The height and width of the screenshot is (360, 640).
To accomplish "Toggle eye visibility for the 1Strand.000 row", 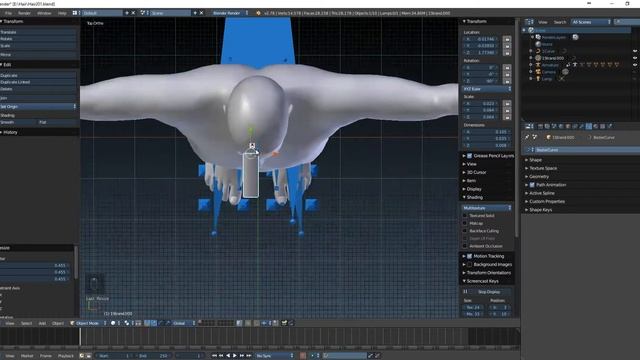I will click(x=635, y=58).
